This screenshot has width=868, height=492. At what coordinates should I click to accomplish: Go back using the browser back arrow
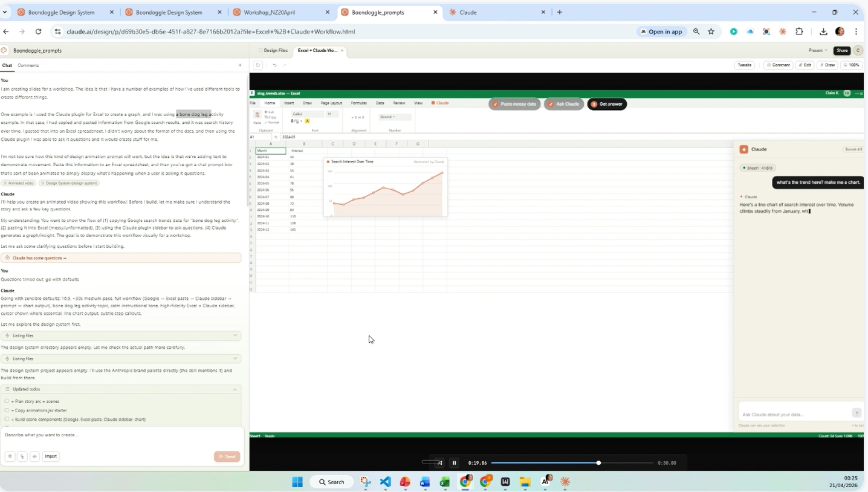point(6,31)
